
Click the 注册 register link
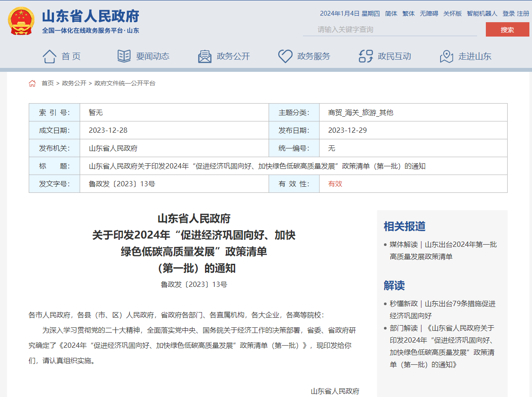[523, 13]
